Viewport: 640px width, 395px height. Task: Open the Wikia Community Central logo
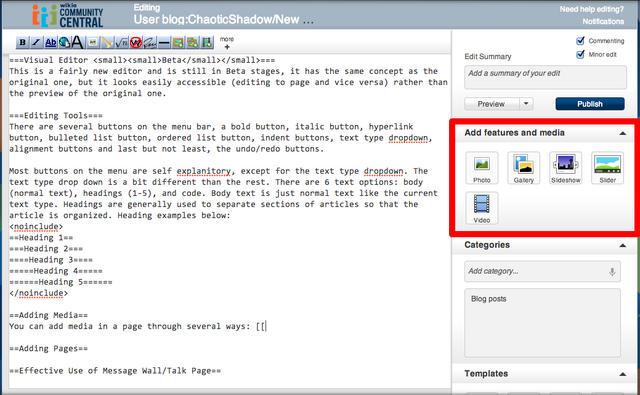[68, 16]
